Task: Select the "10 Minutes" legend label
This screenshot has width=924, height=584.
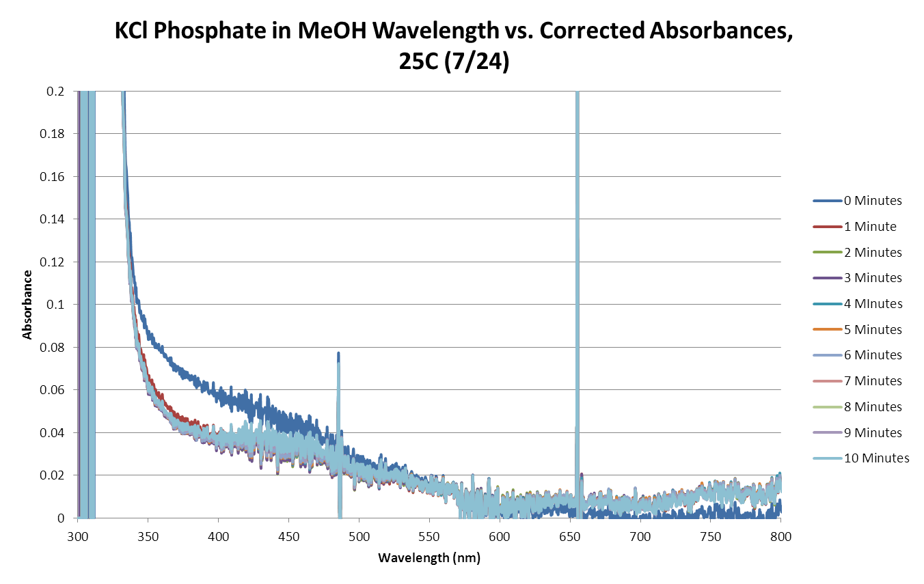Action: click(876, 458)
